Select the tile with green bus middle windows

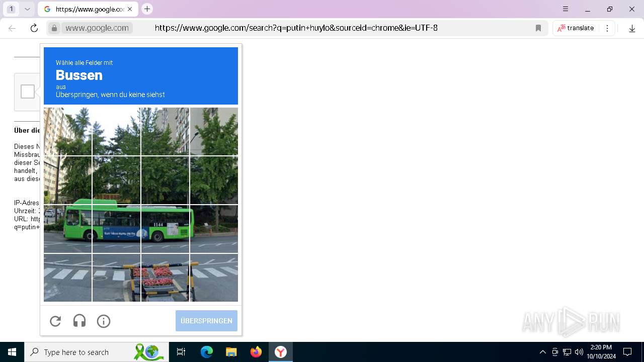tap(116, 229)
